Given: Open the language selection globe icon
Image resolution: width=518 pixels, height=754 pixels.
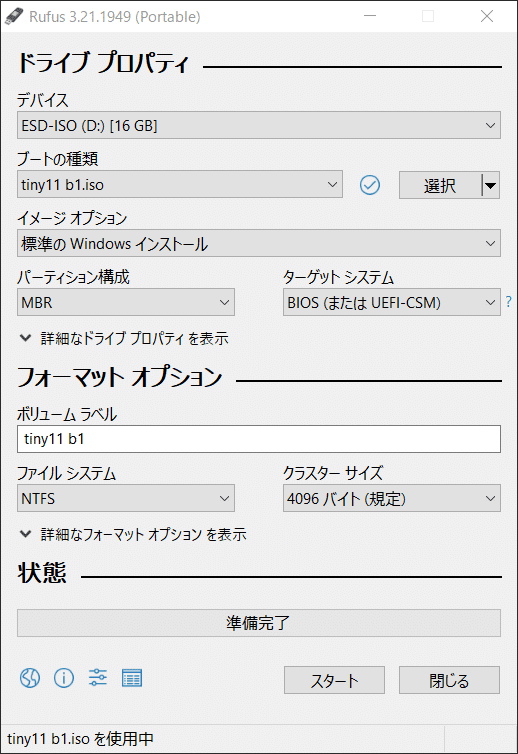Looking at the screenshot, I should click(30, 678).
